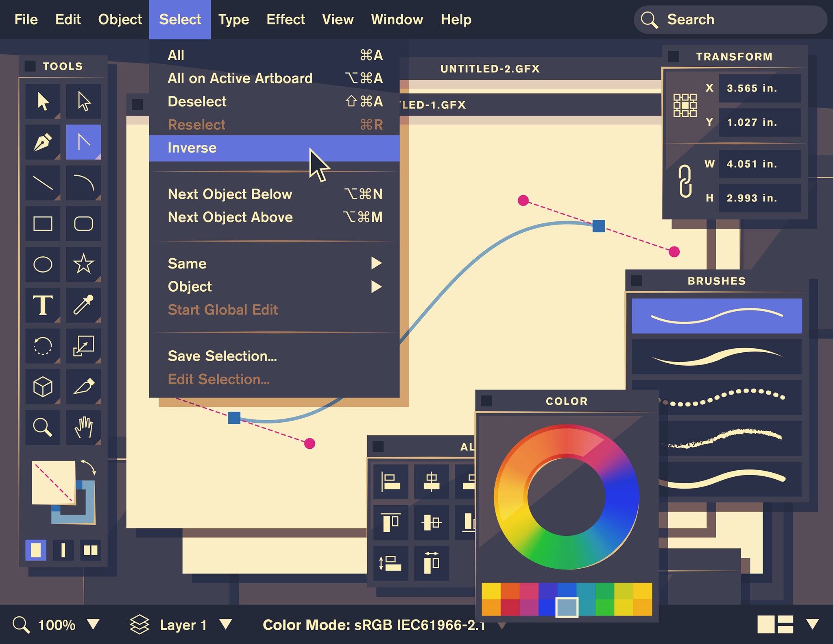Toggle the constrain proportions link
This screenshot has width=833, height=644.
[x=685, y=181]
